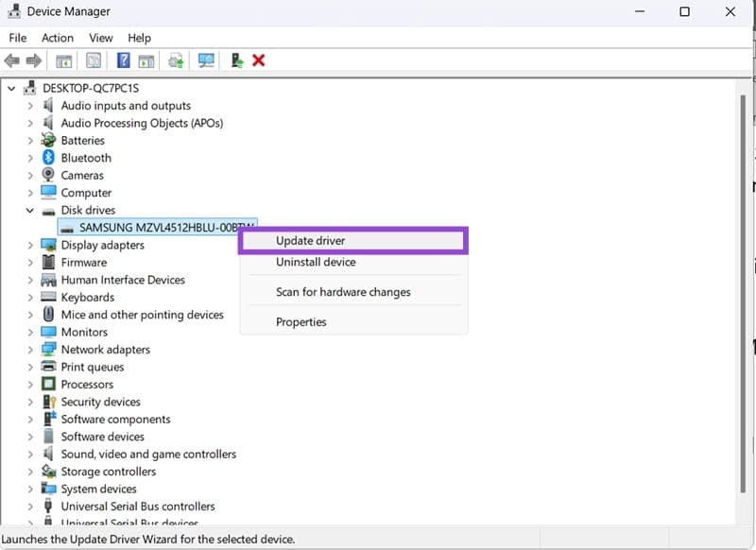Expand Universal Serial Bus controllers
This screenshot has width=756, height=550.
coord(30,506)
